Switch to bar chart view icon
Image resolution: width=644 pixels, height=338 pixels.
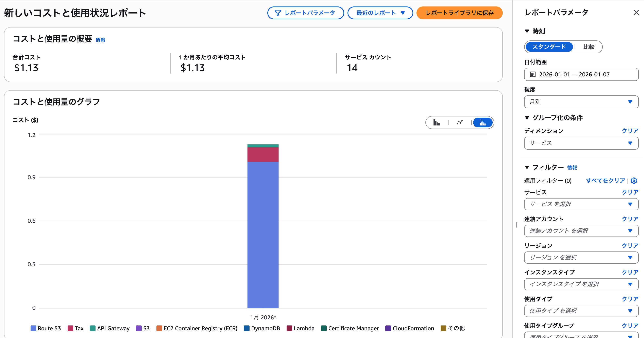point(437,123)
